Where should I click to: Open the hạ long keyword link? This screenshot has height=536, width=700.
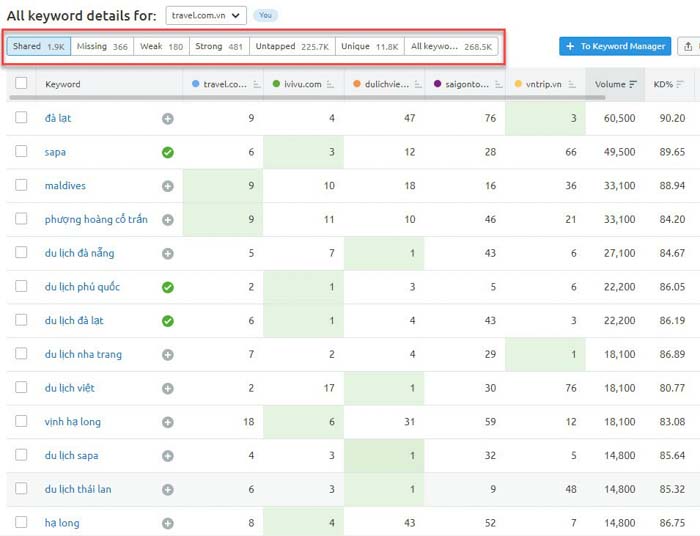[62, 523]
